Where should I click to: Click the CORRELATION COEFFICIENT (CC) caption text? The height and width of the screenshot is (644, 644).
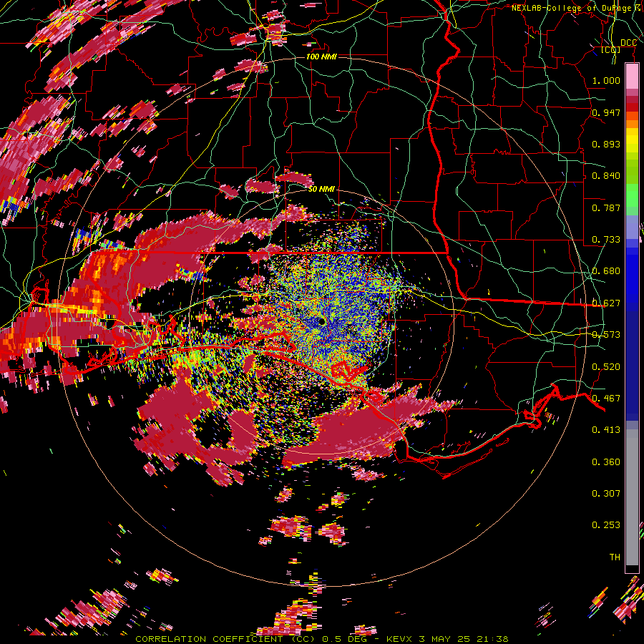[225, 639]
